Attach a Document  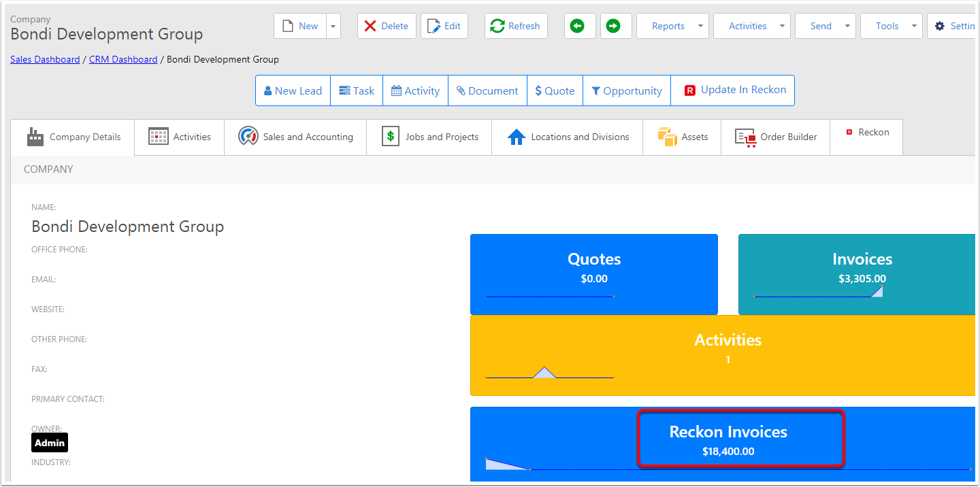pyautogui.click(x=487, y=90)
